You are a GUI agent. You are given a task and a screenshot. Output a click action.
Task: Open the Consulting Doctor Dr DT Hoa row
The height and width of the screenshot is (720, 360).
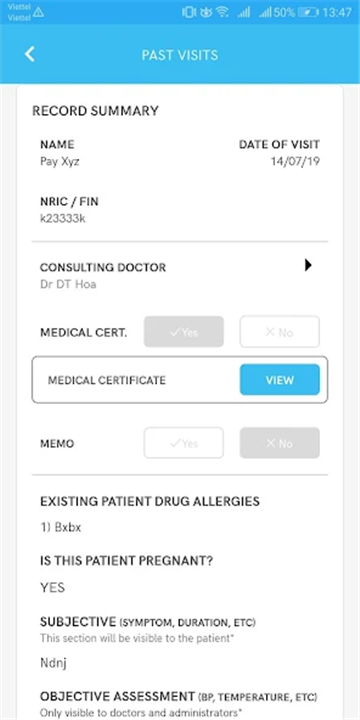coord(180,275)
